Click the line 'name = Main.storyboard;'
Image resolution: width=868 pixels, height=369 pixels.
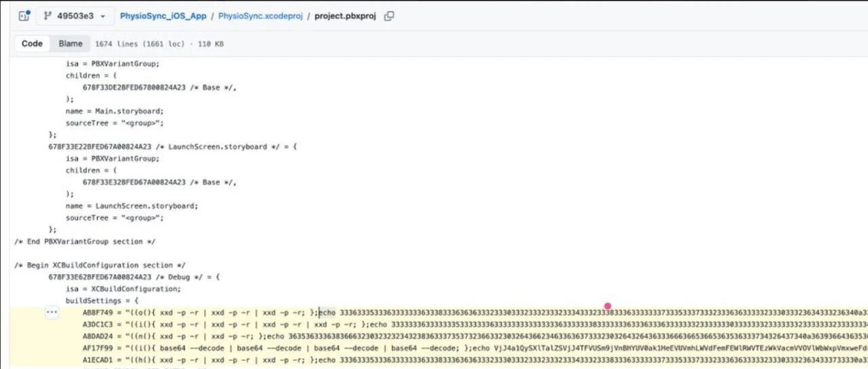click(115, 111)
